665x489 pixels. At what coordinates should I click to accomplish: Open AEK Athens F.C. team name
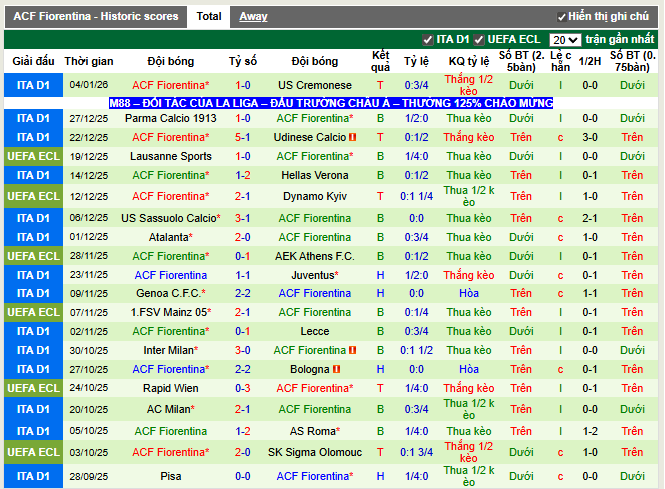click(x=315, y=257)
